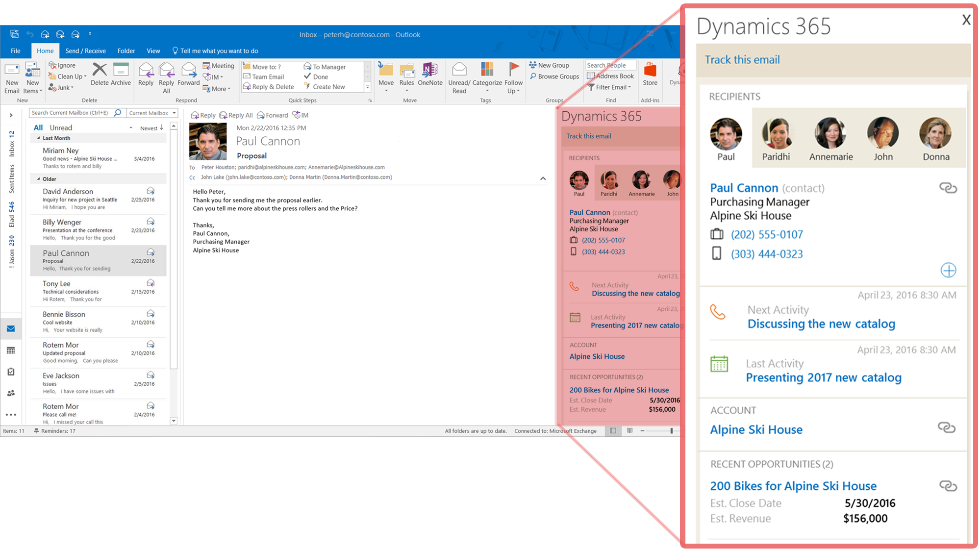Click the Delete X icon in ribbon
Image resolution: width=980 pixels, height=551 pixels.
pyautogui.click(x=100, y=70)
